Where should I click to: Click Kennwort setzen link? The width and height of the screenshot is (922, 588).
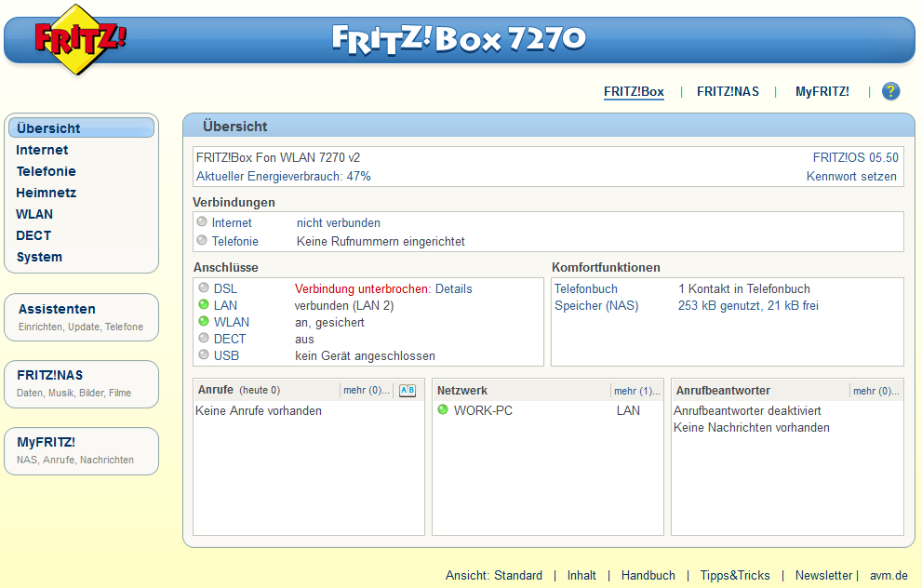pyautogui.click(x=851, y=177)
